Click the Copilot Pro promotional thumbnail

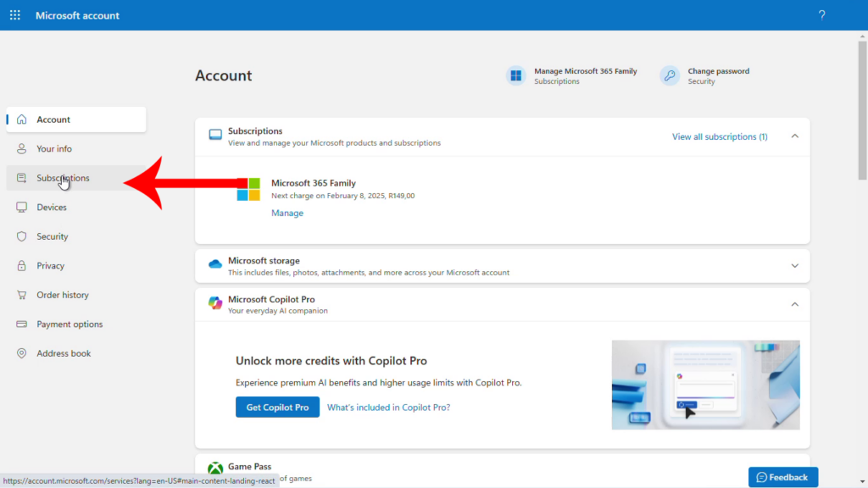705,385
